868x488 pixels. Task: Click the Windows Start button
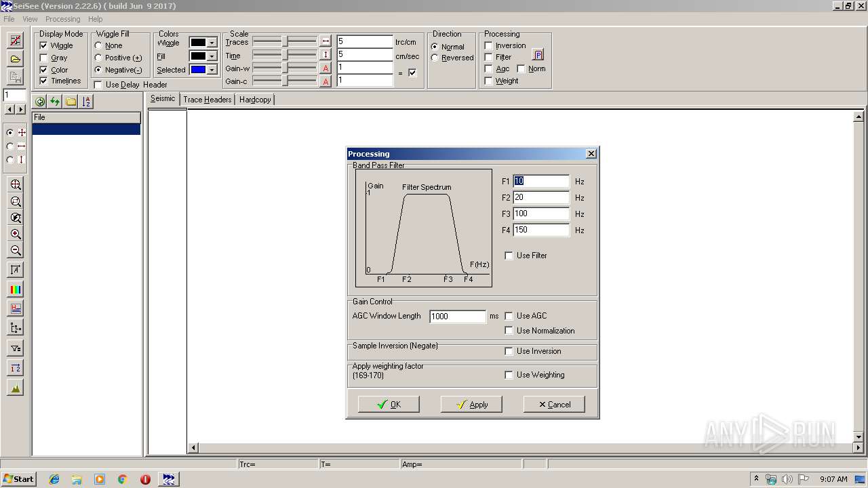(x=18, y=479)
